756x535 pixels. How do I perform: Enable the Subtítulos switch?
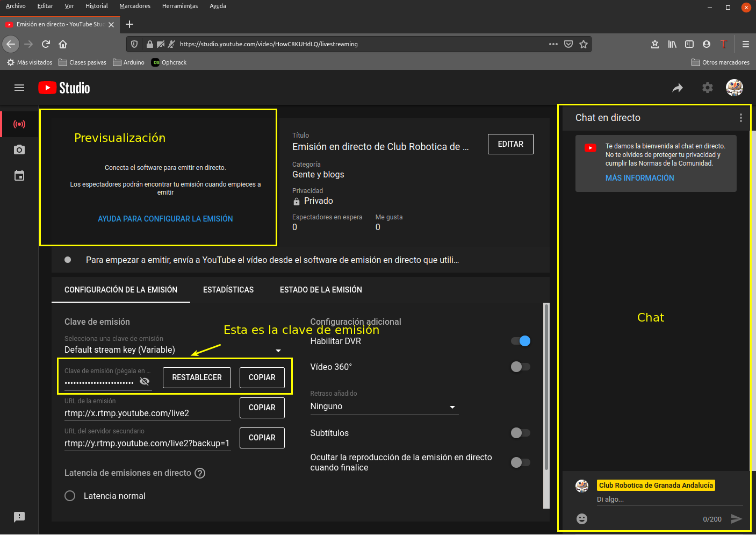521,433
